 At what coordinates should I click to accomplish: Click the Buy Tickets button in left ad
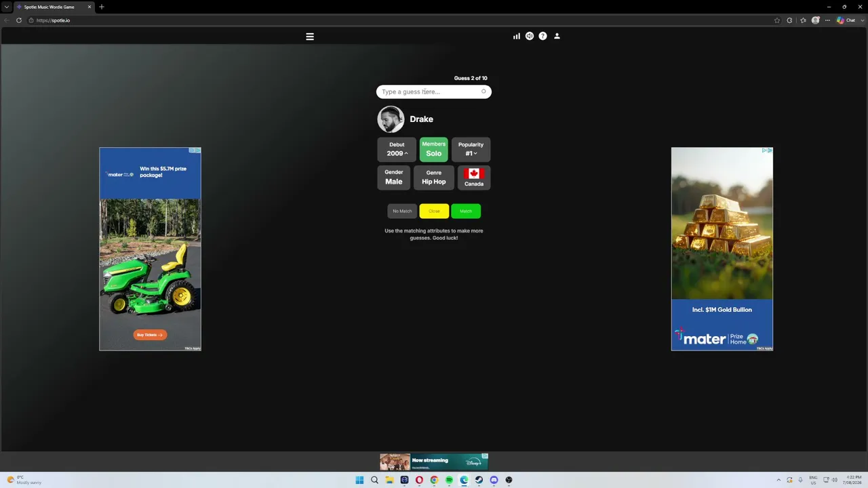(x=150, y=335)
